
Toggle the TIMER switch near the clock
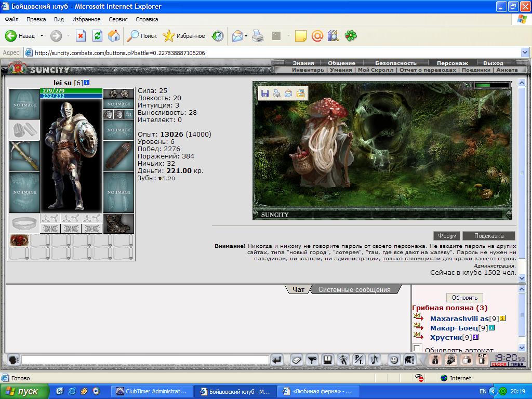(517, 364)
